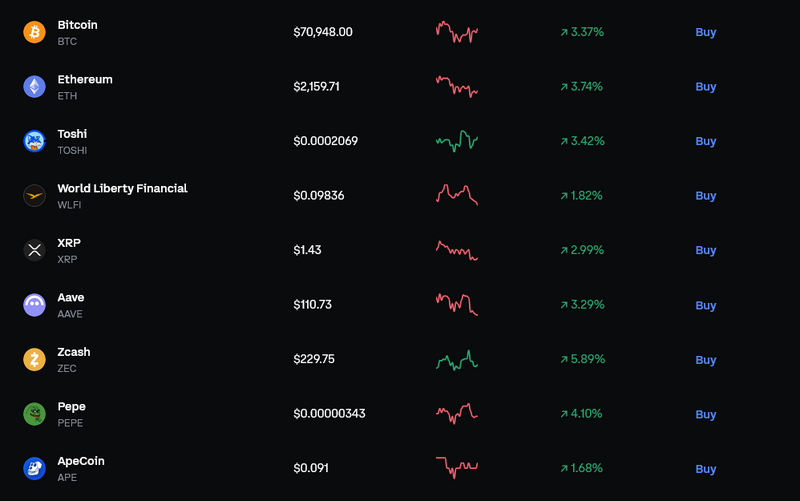The width and height of the screenshot is (800, 501).
Task: Hit the Buy link for Toshi
Action: click(706, 141)
